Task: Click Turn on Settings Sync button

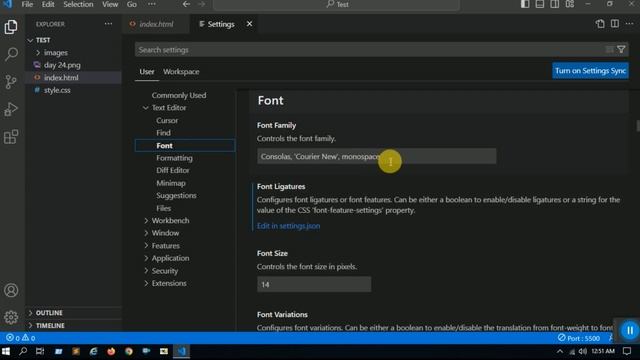Action: 590,71
